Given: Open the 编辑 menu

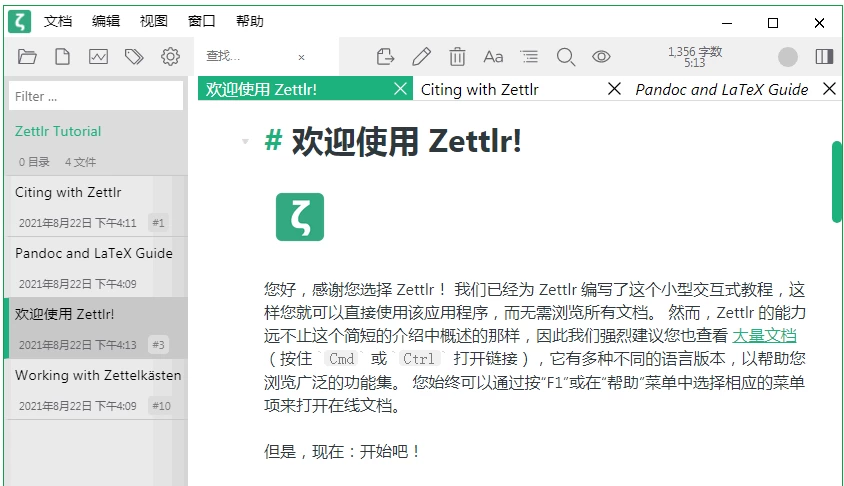Looking at the screenshot, I should click(x=106, y=21).
